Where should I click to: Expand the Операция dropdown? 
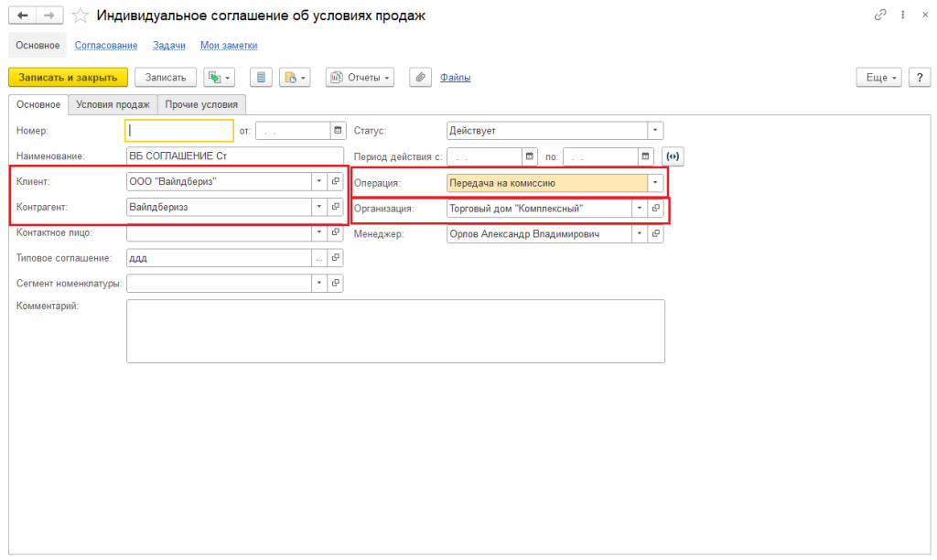tap(655, 183)
